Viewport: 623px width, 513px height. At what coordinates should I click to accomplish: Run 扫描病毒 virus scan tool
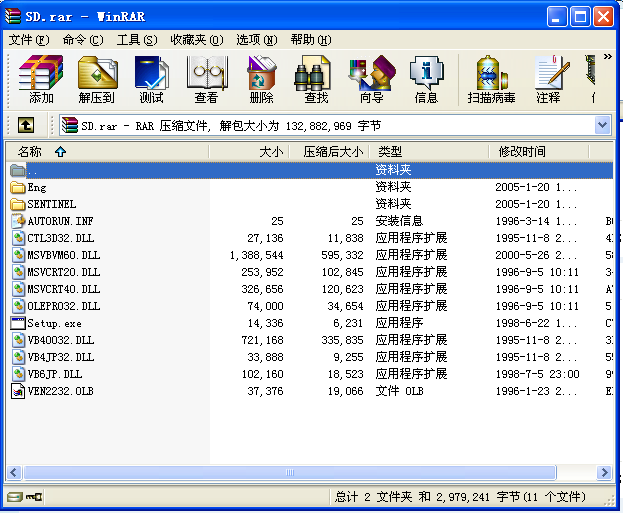[491, 79]
